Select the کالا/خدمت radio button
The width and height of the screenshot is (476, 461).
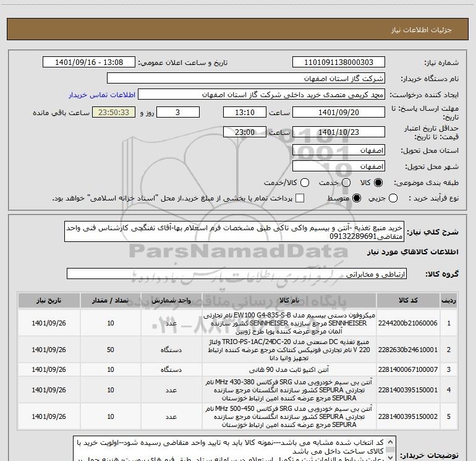pyautogui.click(x=305, y=183)
